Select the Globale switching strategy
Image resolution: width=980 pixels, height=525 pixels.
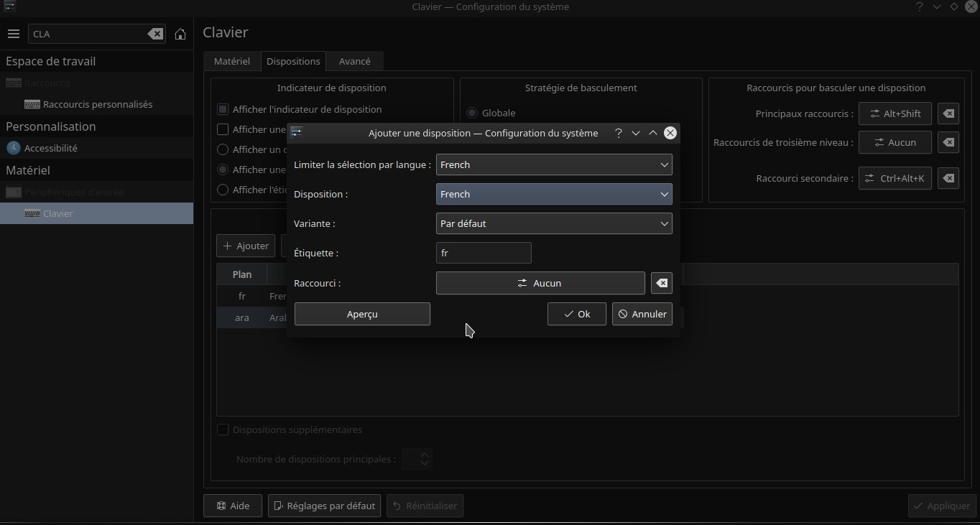point(473,113)
